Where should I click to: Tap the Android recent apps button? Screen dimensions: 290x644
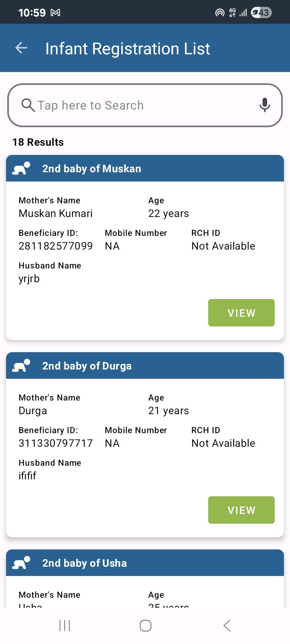(64, 625)
